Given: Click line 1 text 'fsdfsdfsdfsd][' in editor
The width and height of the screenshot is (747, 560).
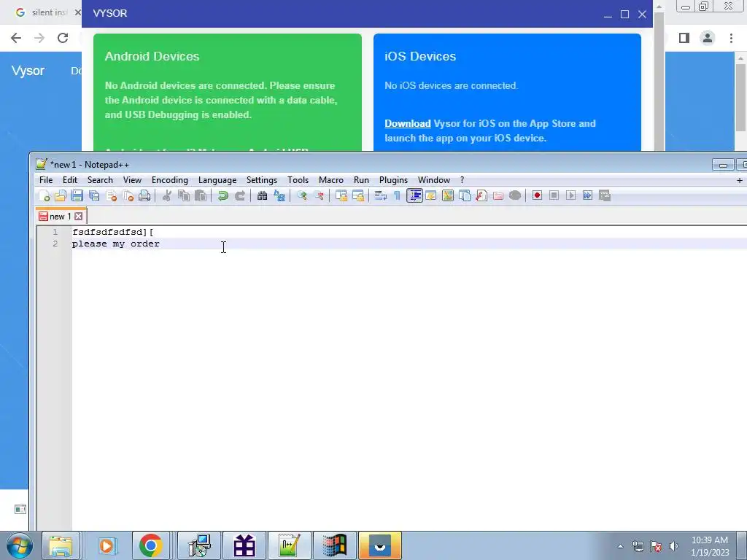Looking at the screenshot, I should tap(113, 232).
